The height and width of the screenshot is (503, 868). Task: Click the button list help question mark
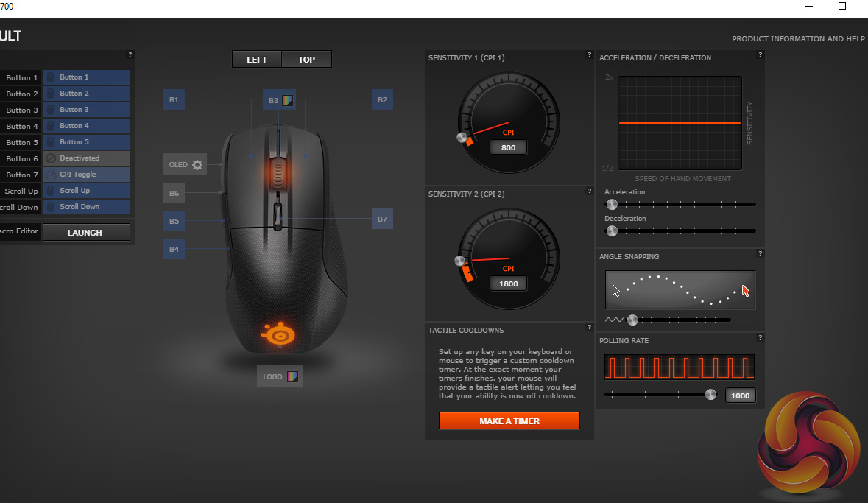pos(130,54)
